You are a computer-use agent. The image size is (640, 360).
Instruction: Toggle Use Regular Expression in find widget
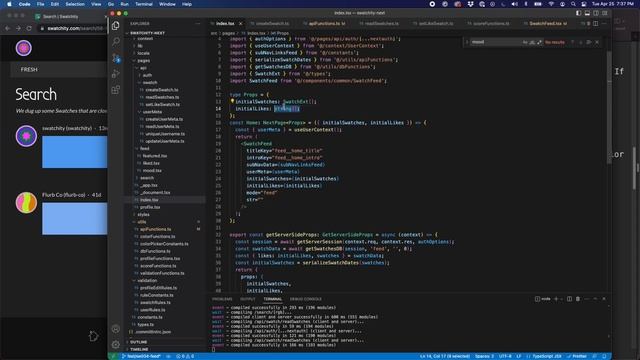pyautogui.click(x=540, y=42)
